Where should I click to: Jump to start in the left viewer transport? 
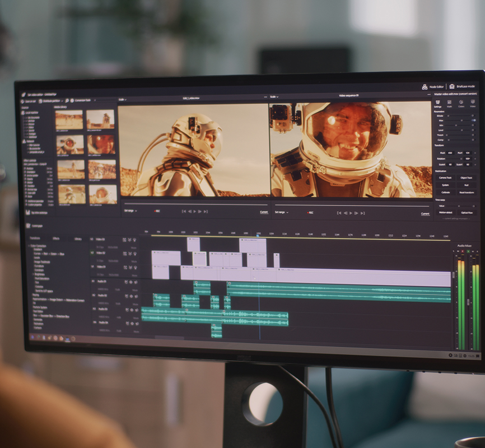[x=184, y=211]
